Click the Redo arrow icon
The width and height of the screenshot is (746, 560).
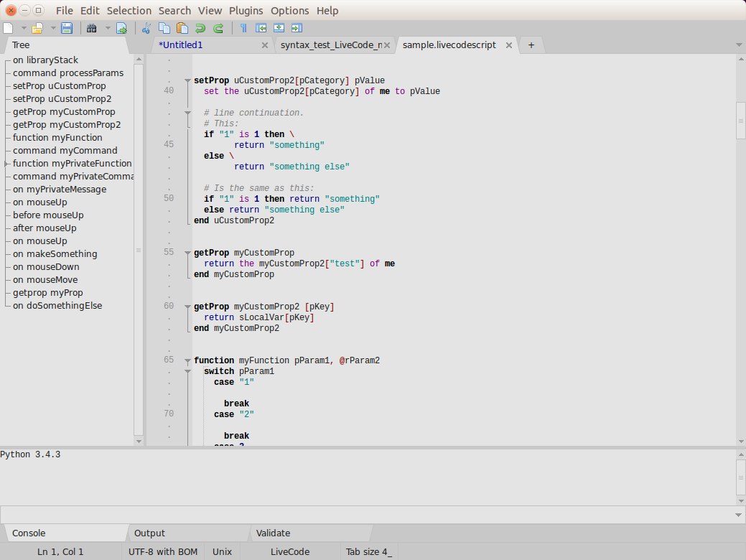218,28
